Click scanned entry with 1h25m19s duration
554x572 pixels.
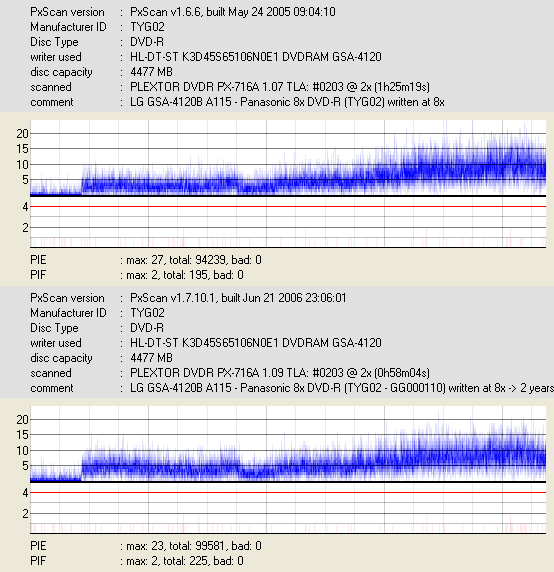280,87
